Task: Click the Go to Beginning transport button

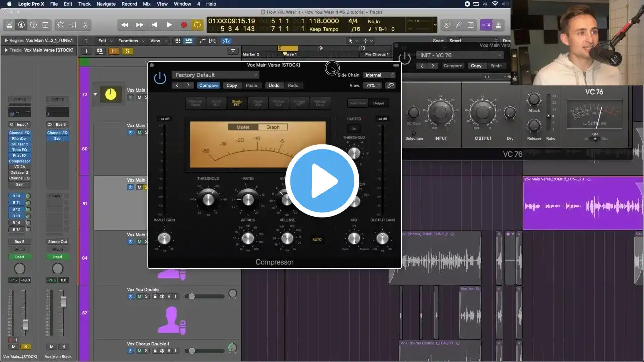Action: click(x=154, y=25)
